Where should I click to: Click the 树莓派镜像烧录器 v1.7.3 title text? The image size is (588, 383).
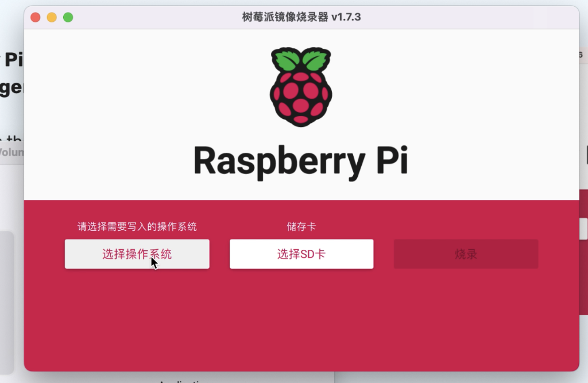click(x=301, y=17)
